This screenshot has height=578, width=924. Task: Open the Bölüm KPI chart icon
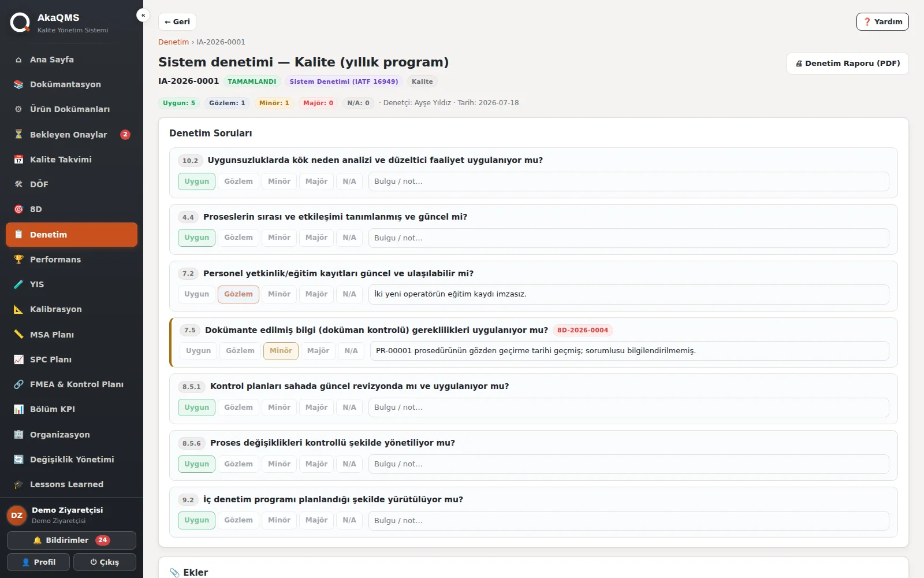18,409
